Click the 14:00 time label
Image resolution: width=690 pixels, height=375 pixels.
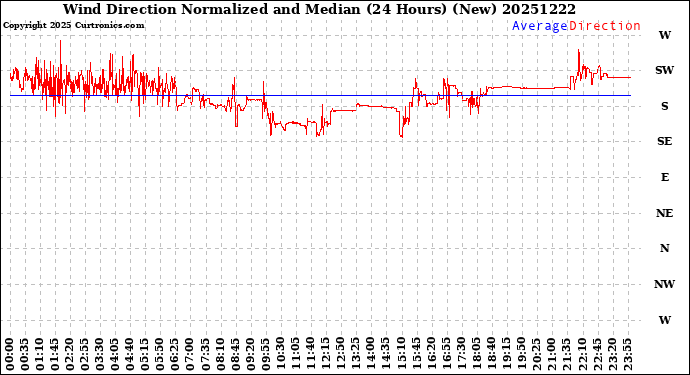tap(371, 355)
